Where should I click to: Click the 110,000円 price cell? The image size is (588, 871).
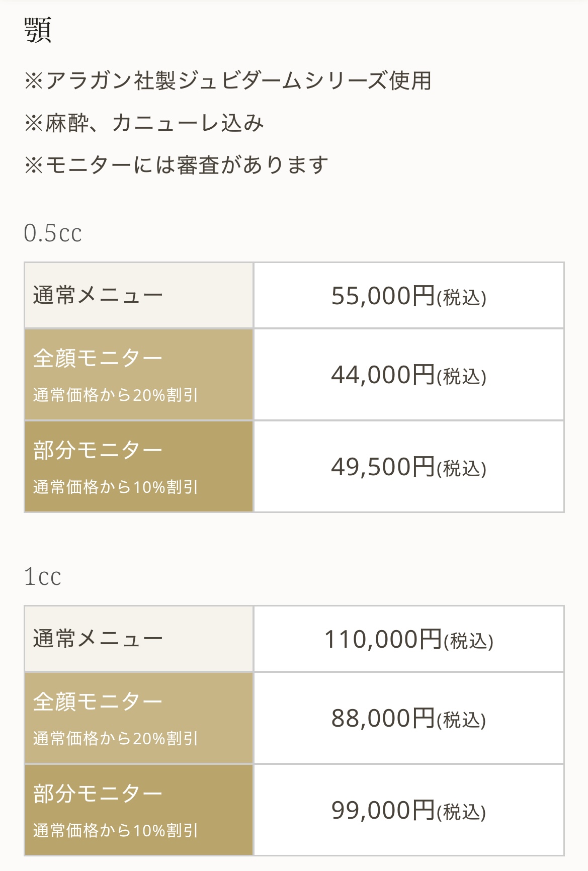[408, 639]
